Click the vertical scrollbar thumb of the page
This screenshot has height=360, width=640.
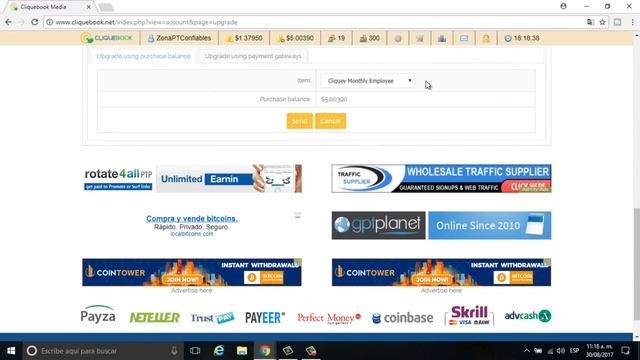click(636, 264)
